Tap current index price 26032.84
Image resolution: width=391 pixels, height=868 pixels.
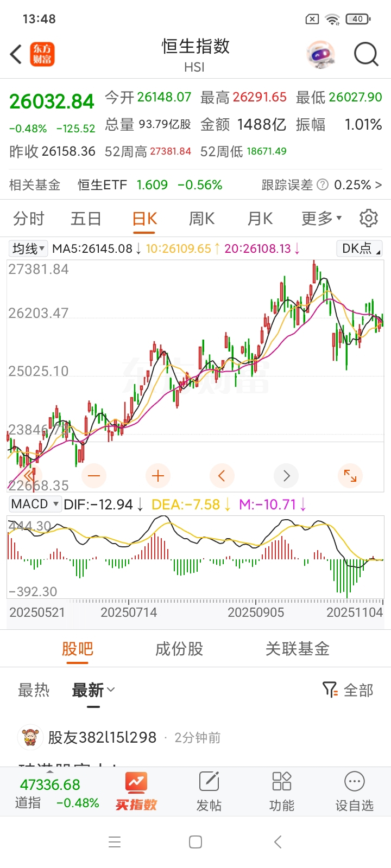pos(52,101)
